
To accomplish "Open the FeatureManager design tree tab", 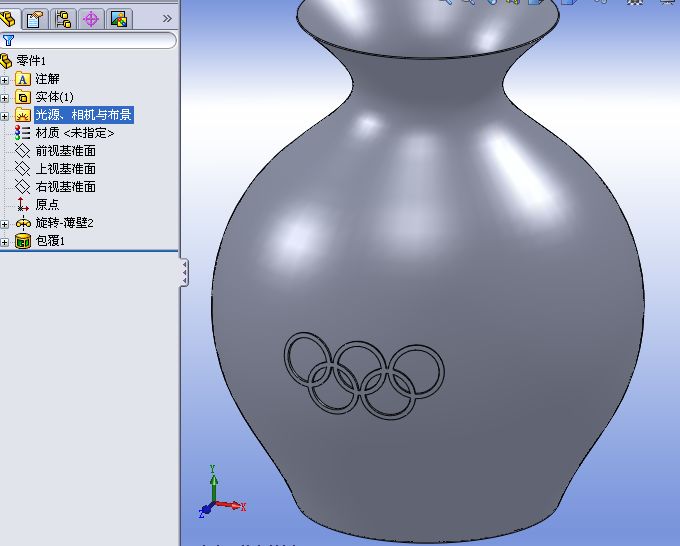I will (x=8, y=19).
